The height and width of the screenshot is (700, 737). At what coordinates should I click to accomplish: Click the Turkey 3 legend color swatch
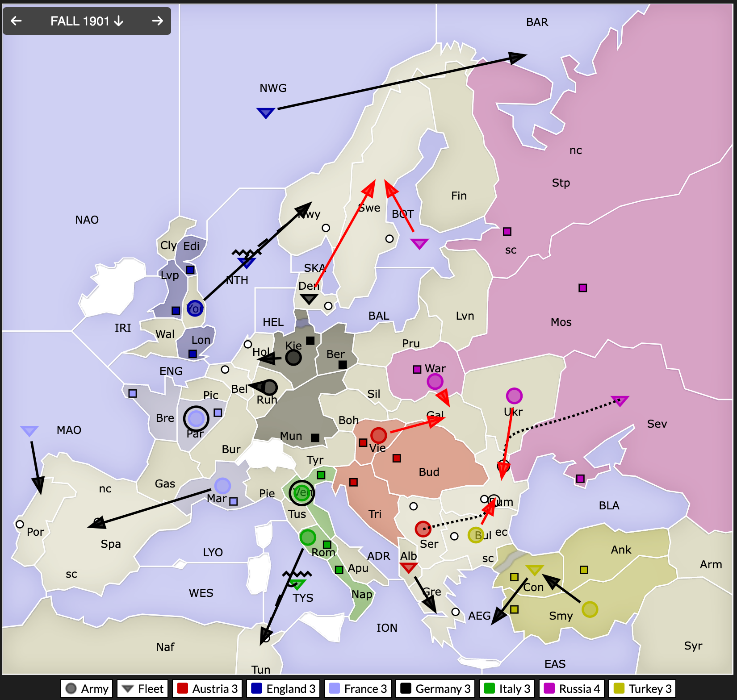[619, 688]
